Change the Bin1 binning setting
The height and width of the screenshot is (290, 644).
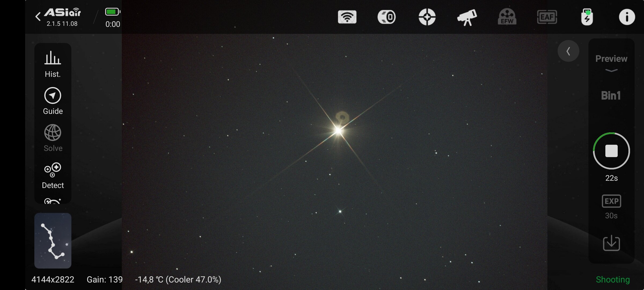pyautogui.click(x=611, y=96)
